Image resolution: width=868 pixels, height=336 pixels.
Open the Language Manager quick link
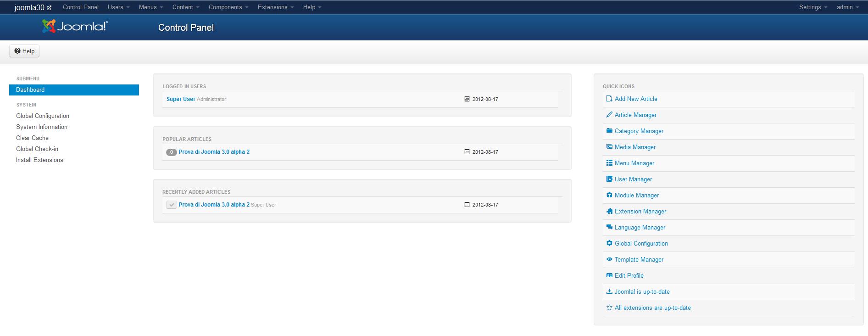pyautogui.click(x=640, y=227)
